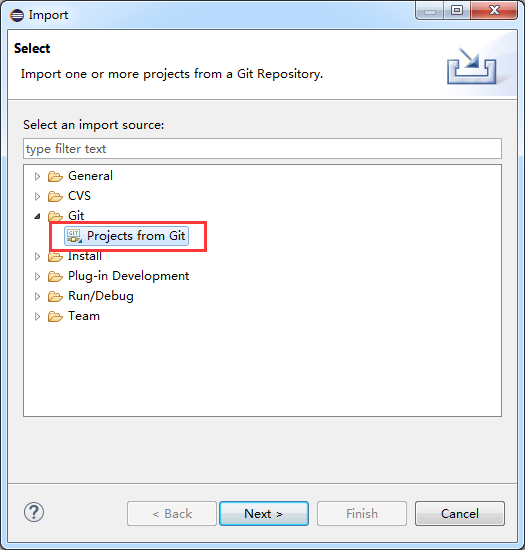Open help with the question mark icon
525x550 pixels.
[34, 512]
